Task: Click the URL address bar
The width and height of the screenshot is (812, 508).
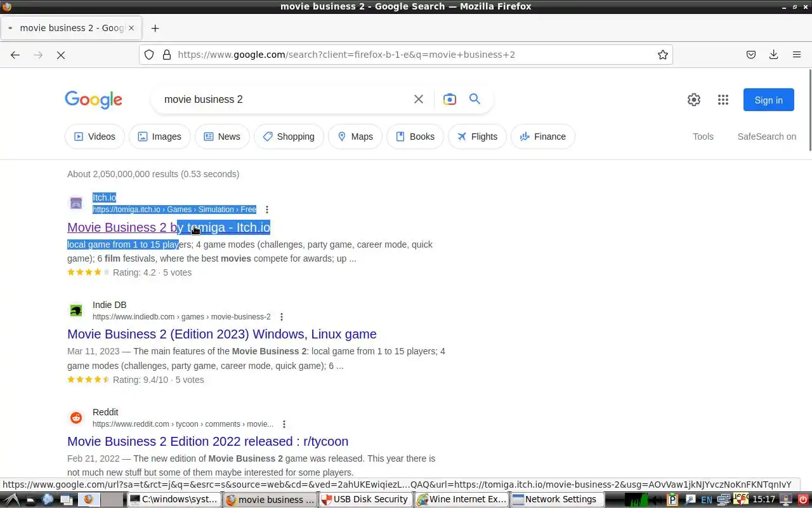Action: (x=406, y=55)
